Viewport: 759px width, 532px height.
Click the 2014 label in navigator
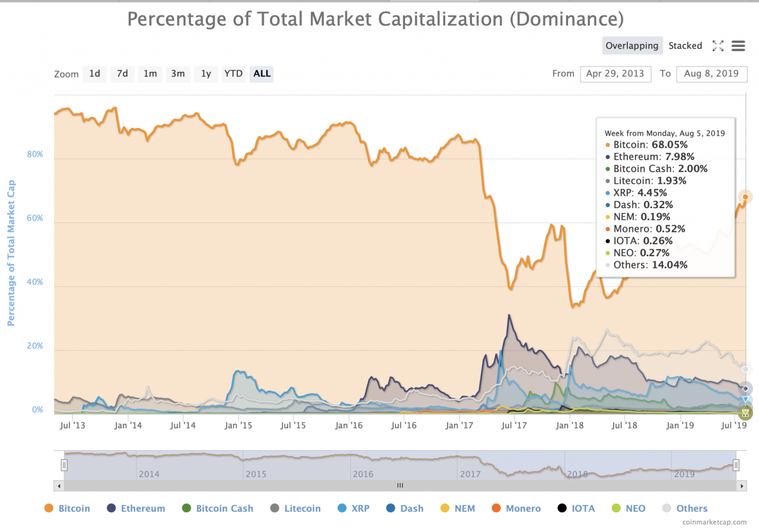coord(148,474)
